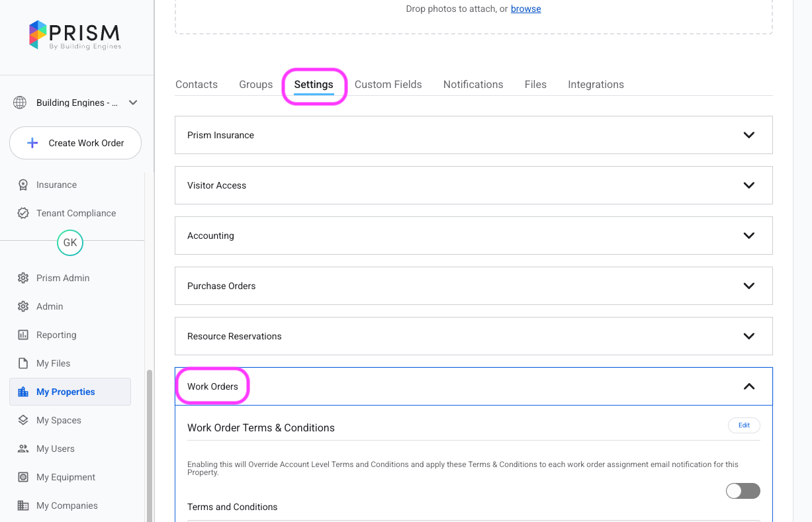Screen dimensions: 812x522
Task: Click the My Equipment icon
Action: click(x=23, y=477)
